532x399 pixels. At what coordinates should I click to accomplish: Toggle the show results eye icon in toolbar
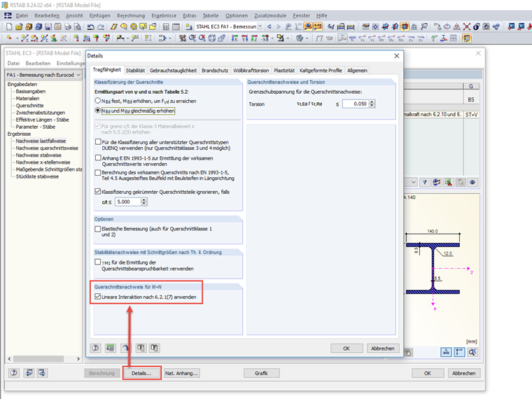pyautogui.click(x=308, y=27)
